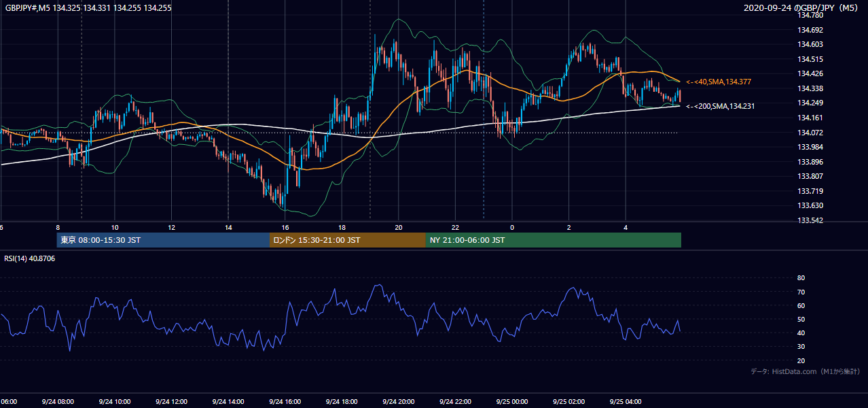Click the ロンドン 15:30-21:00 JST session bar
This screenshot has width=868, height=408.
click(x=348, y=240)
